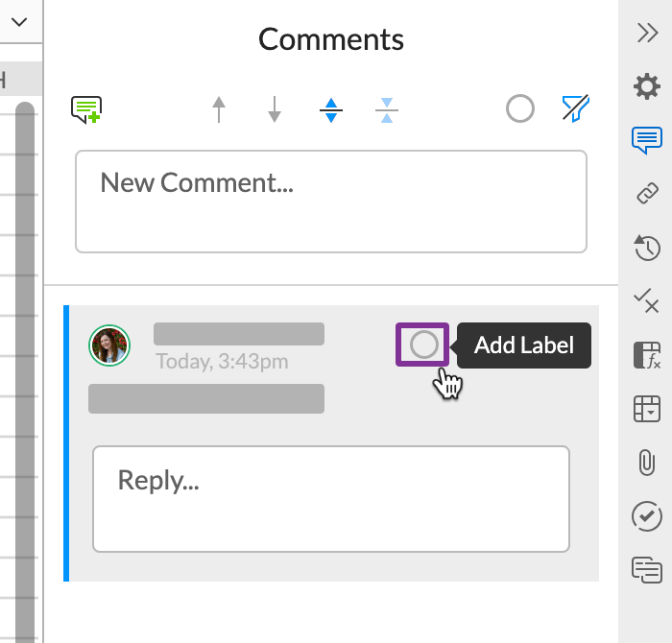Jump to previous comment with up arrow
Image resolution: width=672 pixels, height=643 pixels.
[x=220, y=110]
